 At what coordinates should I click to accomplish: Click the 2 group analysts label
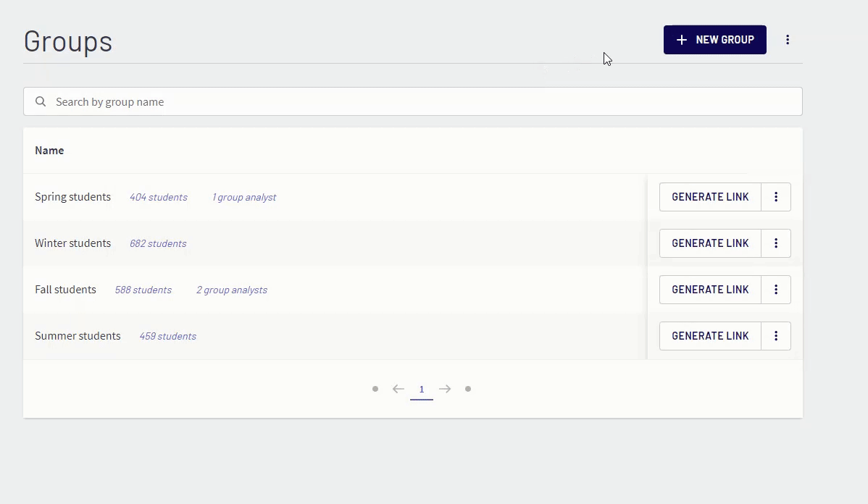232,290
